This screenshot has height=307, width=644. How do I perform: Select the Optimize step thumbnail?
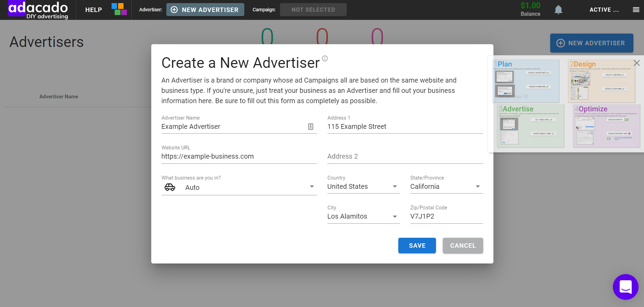coord(606,126)
